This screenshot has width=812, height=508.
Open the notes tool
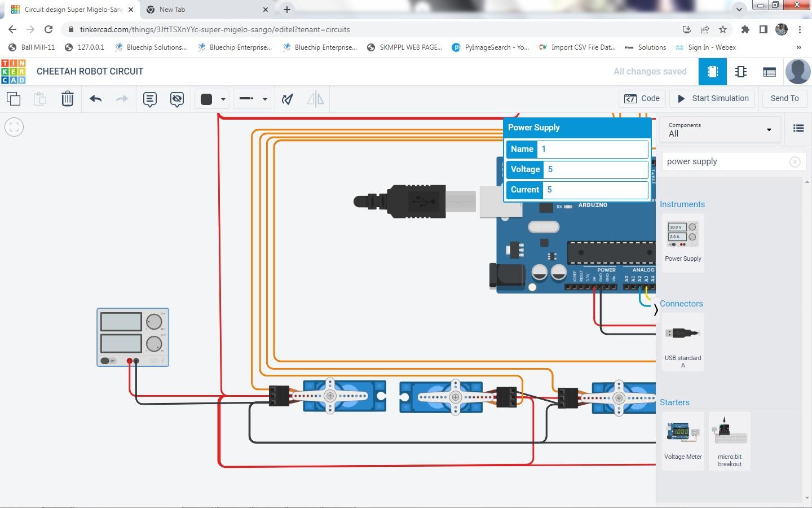(149, 99)
